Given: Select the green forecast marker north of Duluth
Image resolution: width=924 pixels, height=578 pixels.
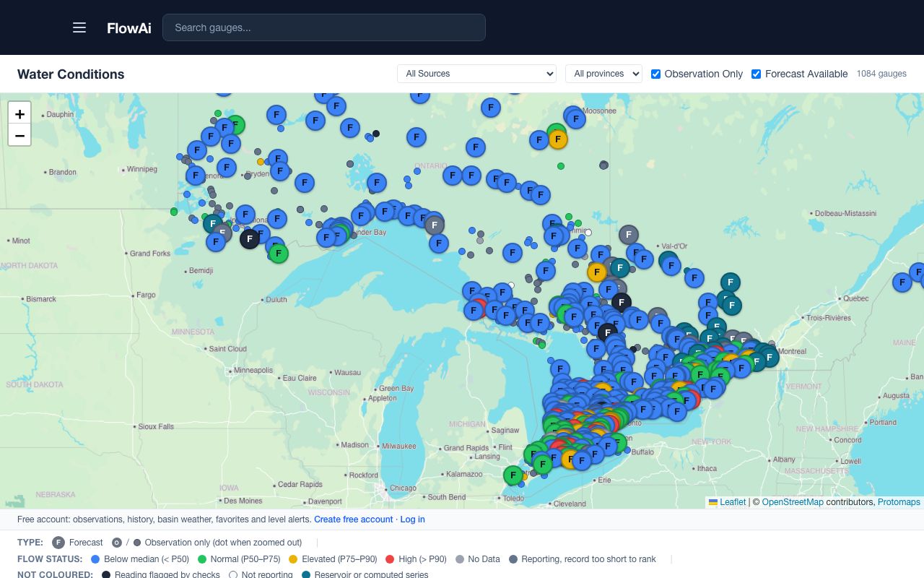Looking at the screenshot, I should click(279, 254).
